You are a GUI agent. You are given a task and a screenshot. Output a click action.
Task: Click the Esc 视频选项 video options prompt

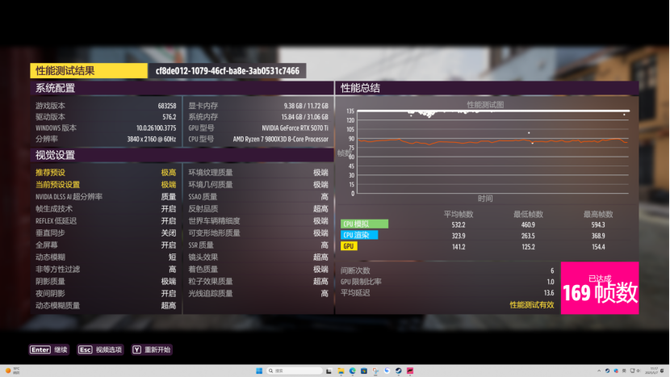coord(100,350)
